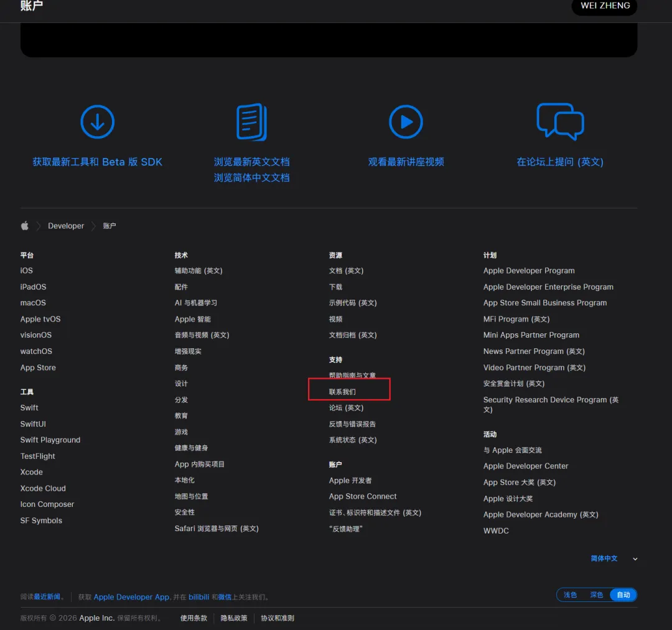Click the WEI ZHENG account button

pyautogui.click(x=605, y=6)
